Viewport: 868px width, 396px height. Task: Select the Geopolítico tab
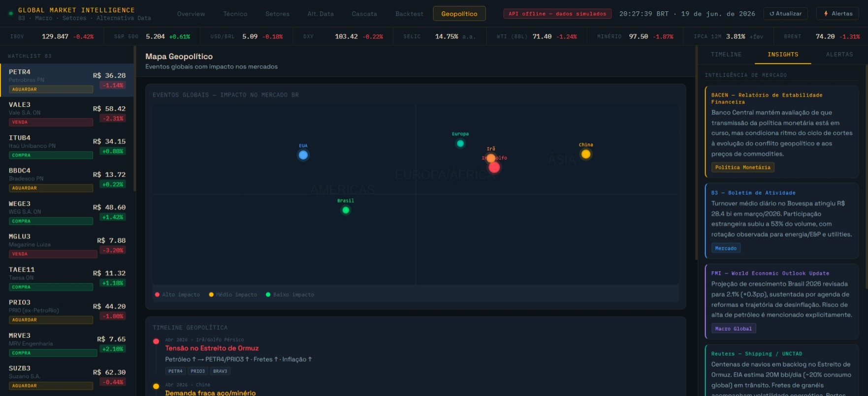click(x=459, y=14)
